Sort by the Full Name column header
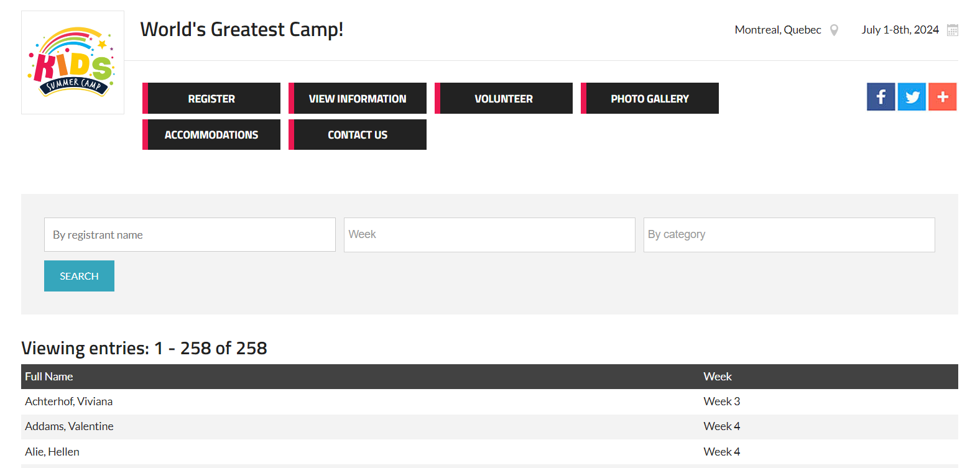The height and width of the screenshot is (468, 980). click(x=49, y=377)
